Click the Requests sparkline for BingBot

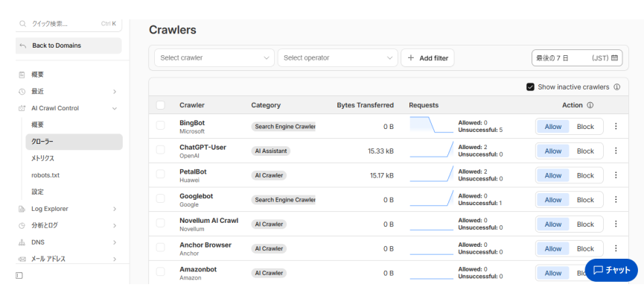pyautogui.click(x=431, y=125)
